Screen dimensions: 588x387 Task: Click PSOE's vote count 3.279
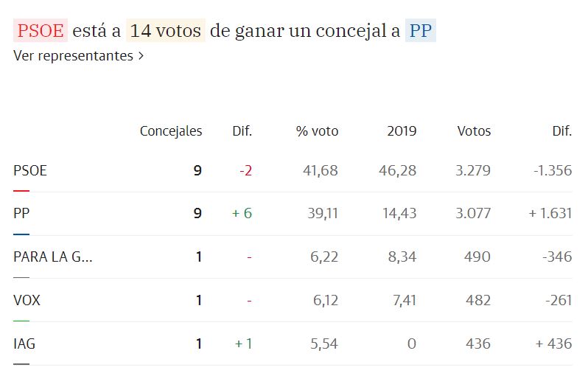tap(474, 170)
